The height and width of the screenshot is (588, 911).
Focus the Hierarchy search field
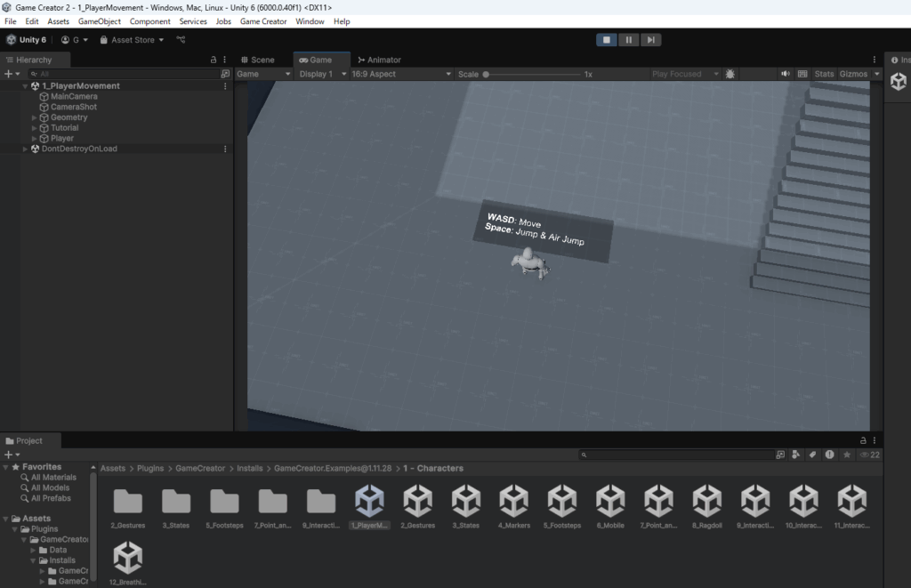pyautogui.click(x=124, y=74)
